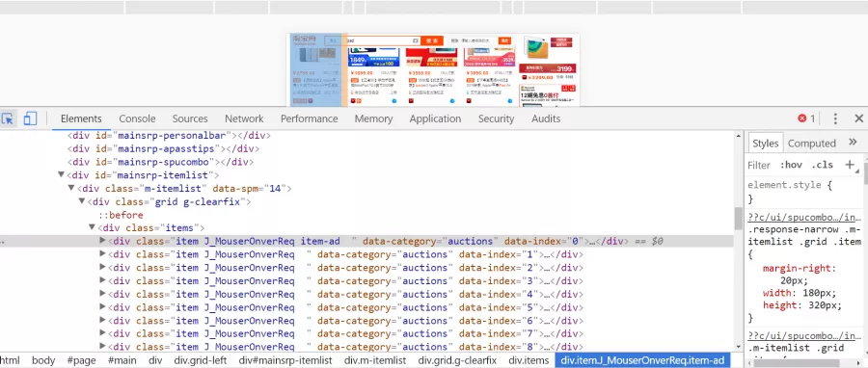
Task: Click the page preview thumbnail
Action: [433, 69]
